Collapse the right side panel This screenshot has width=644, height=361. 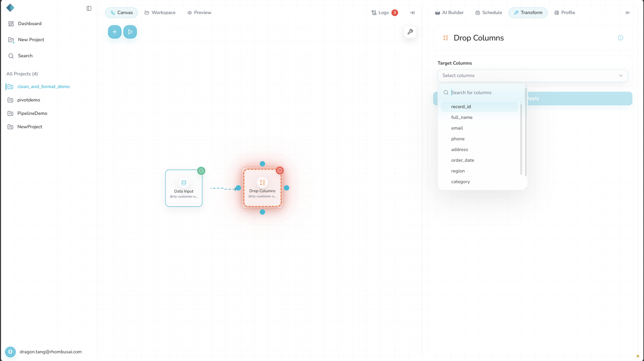click(628, 13)
